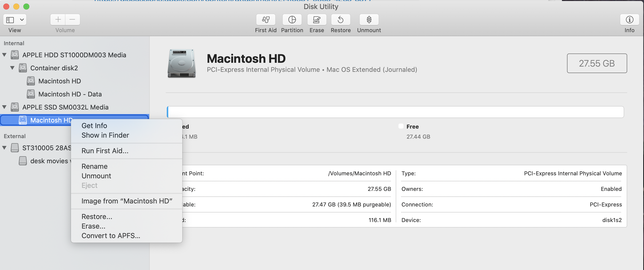Screen dimensions: 644x270
Task: Choose Get Info from the context menu
Action: coord(127,126)
